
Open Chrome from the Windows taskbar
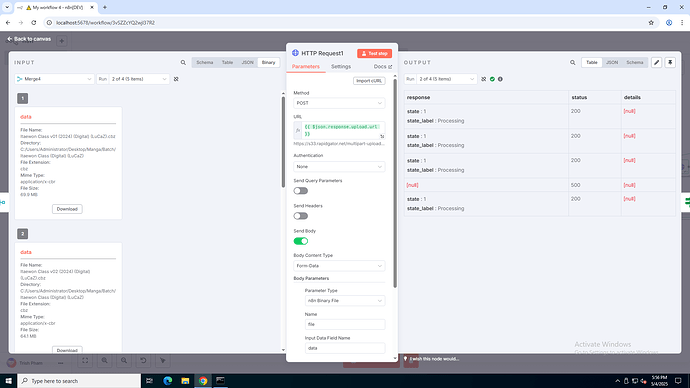[203, 381]
